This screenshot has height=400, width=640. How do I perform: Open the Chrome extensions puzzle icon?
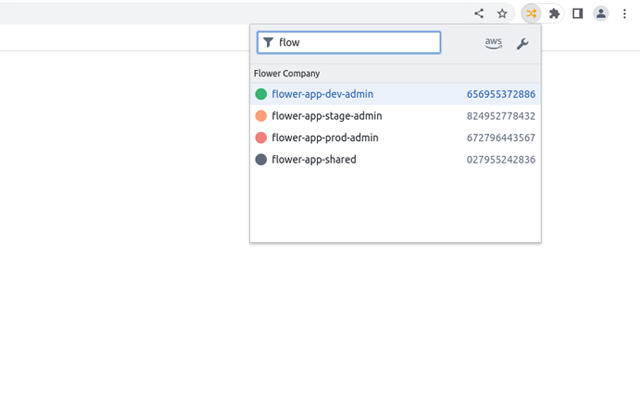point(554,13)
